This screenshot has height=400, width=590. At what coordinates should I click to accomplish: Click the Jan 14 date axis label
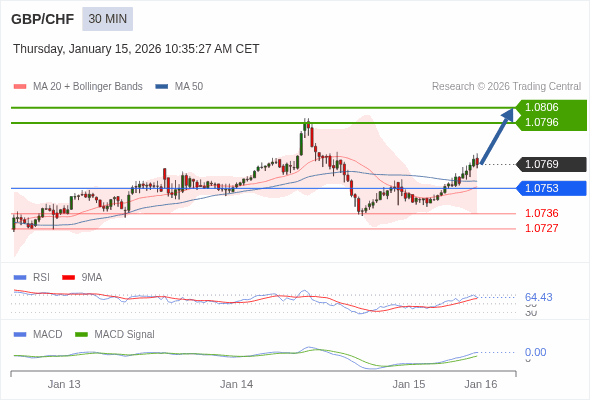[236, 384]
